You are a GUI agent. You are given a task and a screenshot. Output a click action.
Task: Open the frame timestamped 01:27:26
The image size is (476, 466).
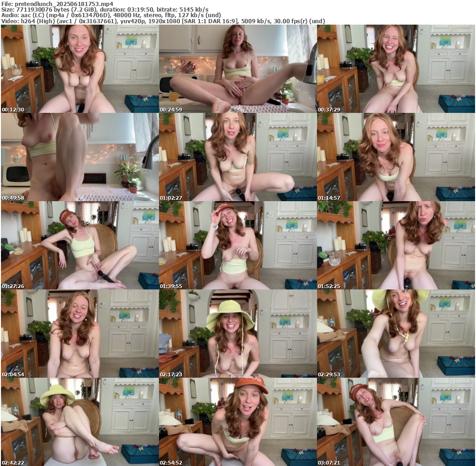(79, 245)
